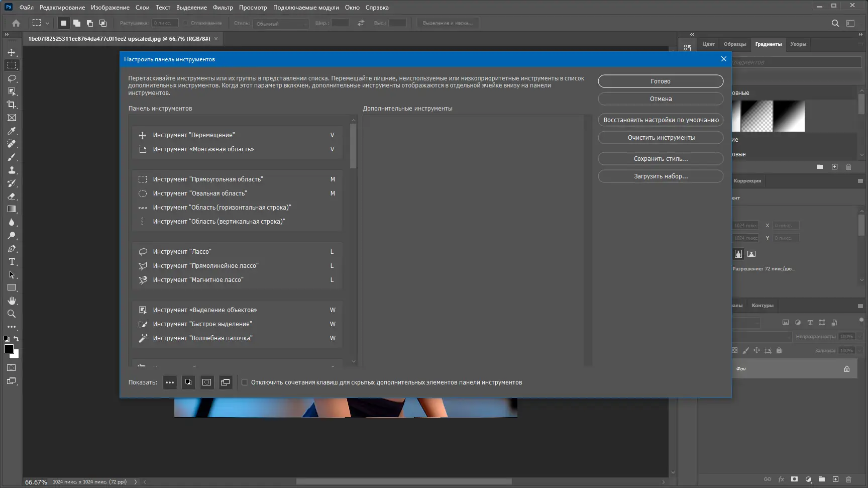Screen dimensions: 868x488
Task: Toggle showing Quick Mask mode button
Action: pos(207,382)
